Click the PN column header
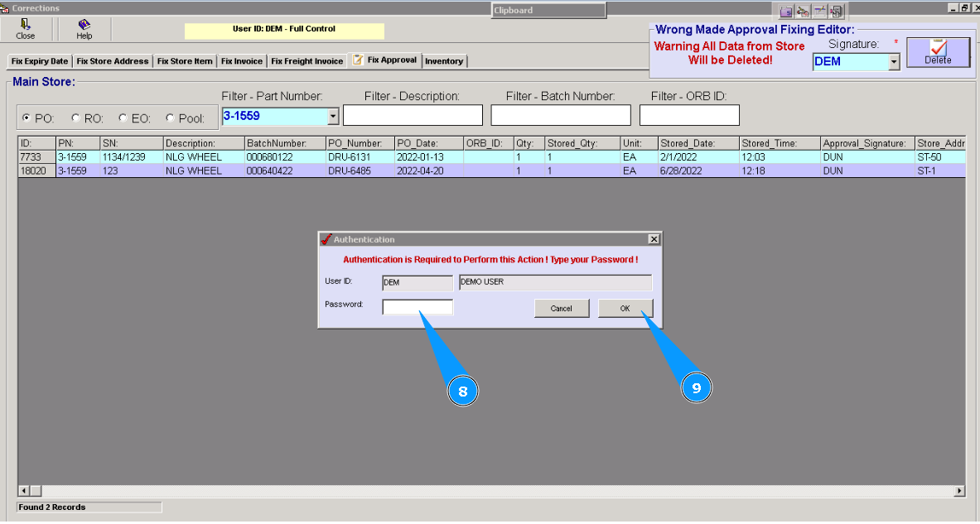Image resolution: width=980 pixels, height=524 pixels. coord(78,144)
